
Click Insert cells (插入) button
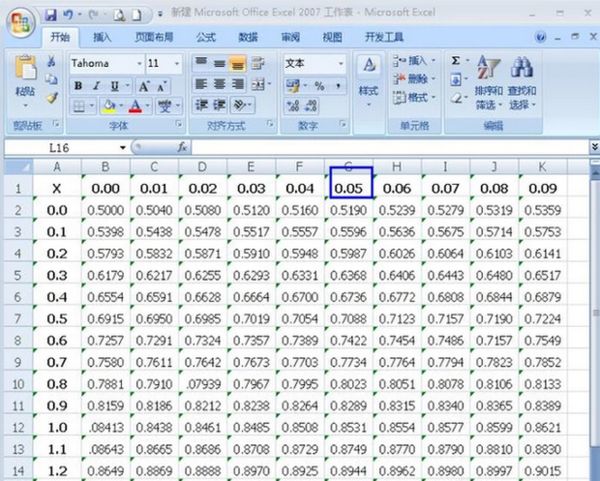click(x=414, y=60)
